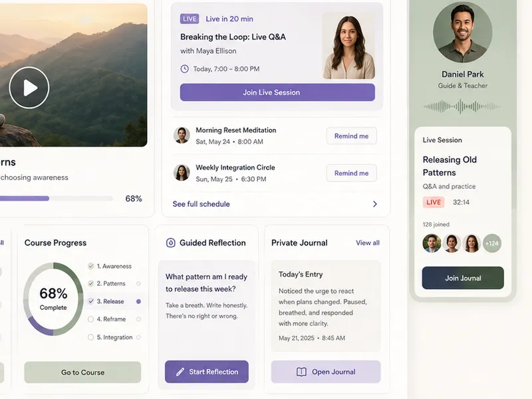
Task: Click the 68% Complete progress ring
Action: tap(53, 299)
